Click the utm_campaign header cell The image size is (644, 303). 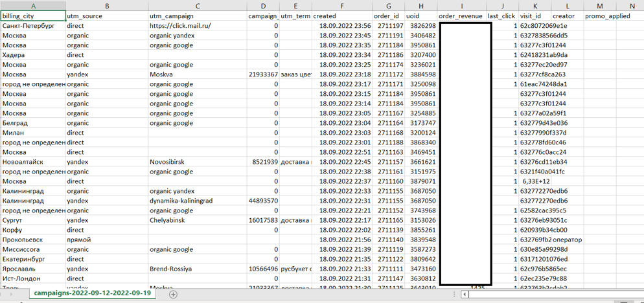click(198, 16)
